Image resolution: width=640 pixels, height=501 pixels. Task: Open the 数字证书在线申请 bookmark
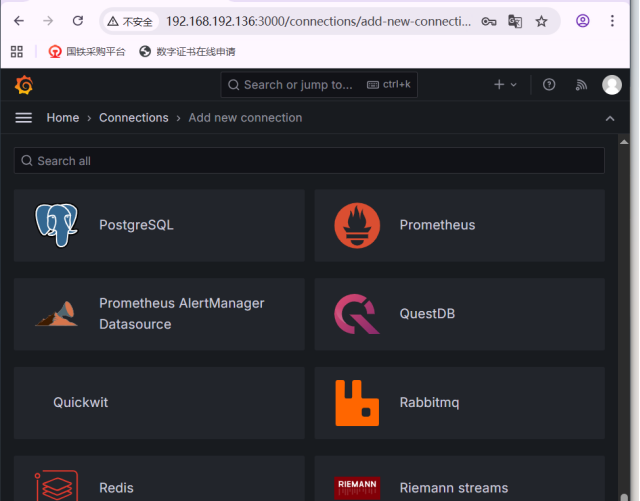tap(187, 51)
